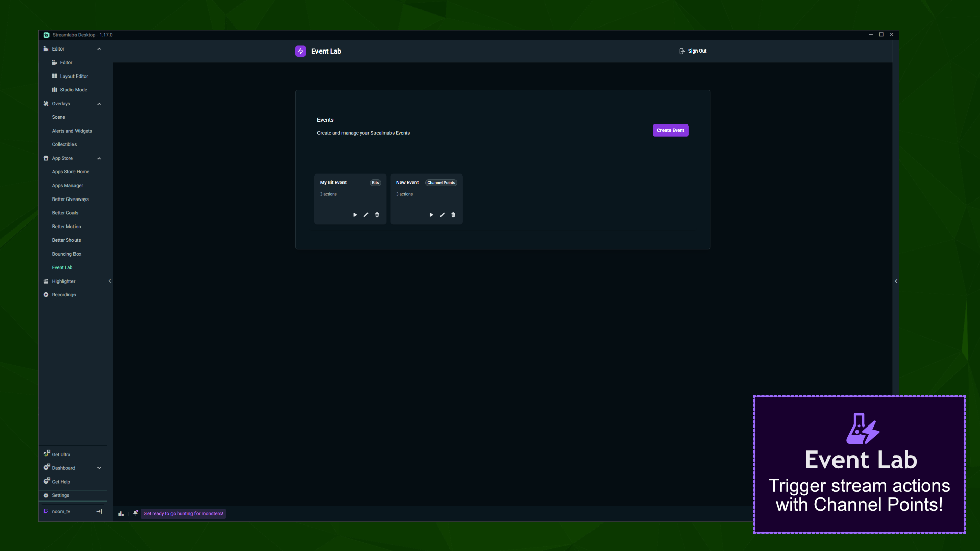Open the performance metrics icon in status bar
Screen dimensions: 980x551
coord(121,513)
